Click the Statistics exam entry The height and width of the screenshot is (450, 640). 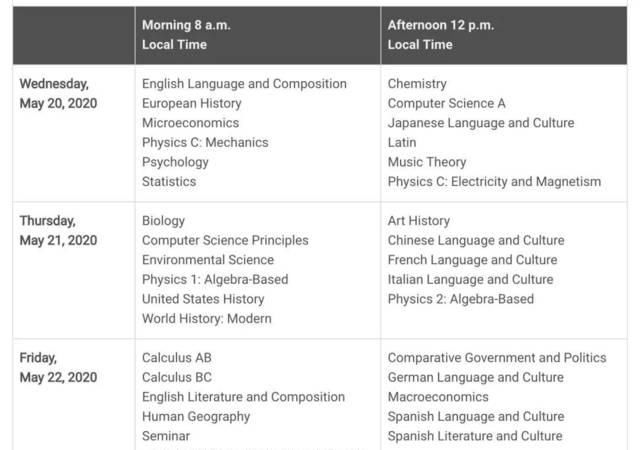click(x=169, y=181)
